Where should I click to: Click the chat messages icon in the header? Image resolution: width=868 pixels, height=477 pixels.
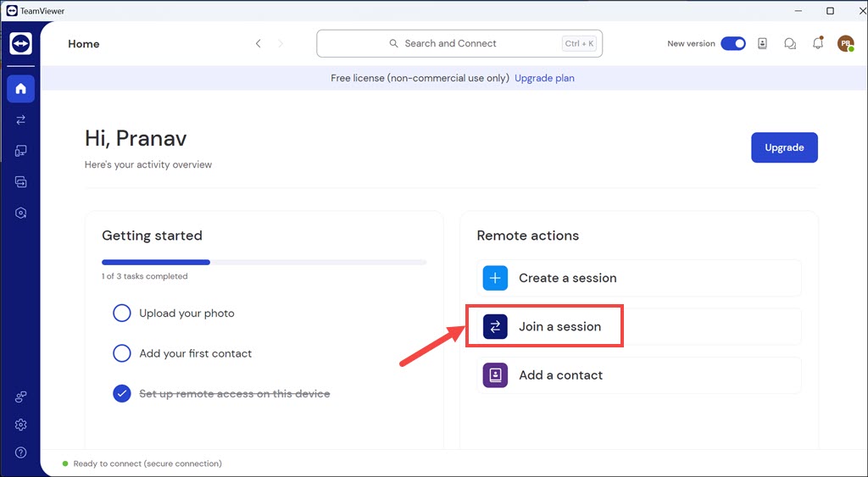(790, 44)
